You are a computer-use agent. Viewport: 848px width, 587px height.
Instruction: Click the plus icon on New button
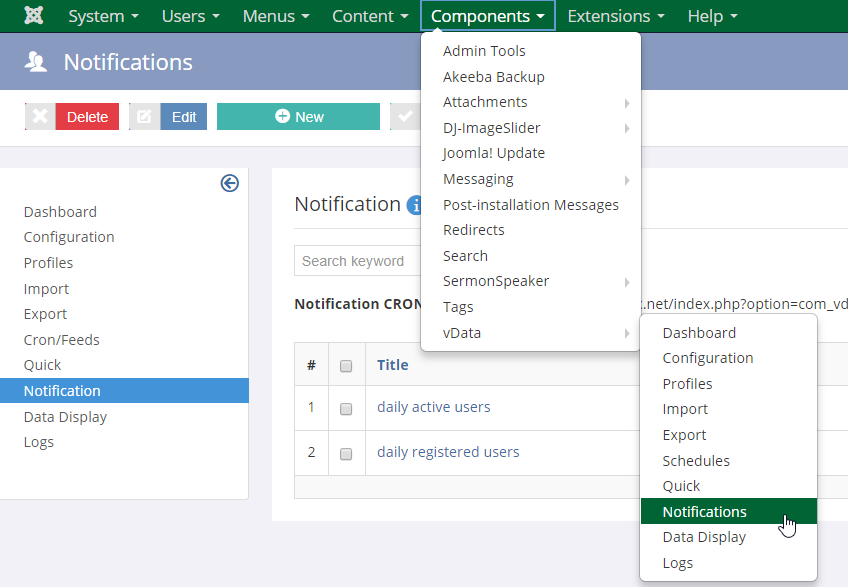tap(282, 117)
